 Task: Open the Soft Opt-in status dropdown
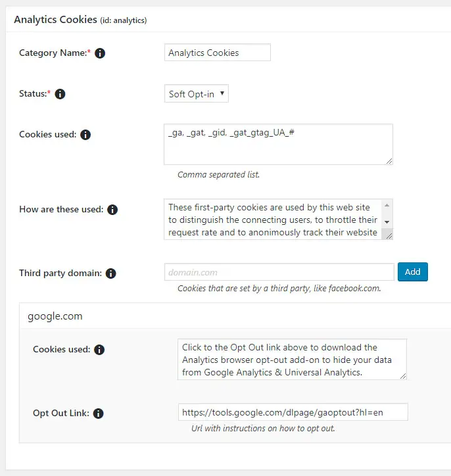click(x=196, y=93)
